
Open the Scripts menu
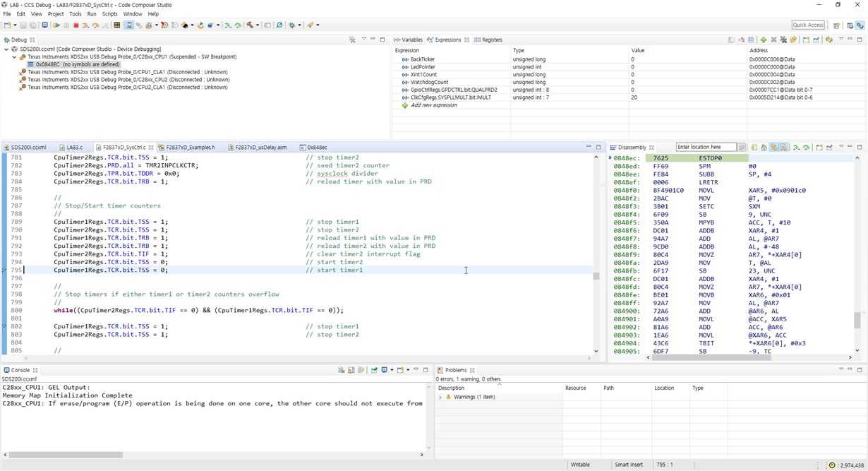point(109,14)
